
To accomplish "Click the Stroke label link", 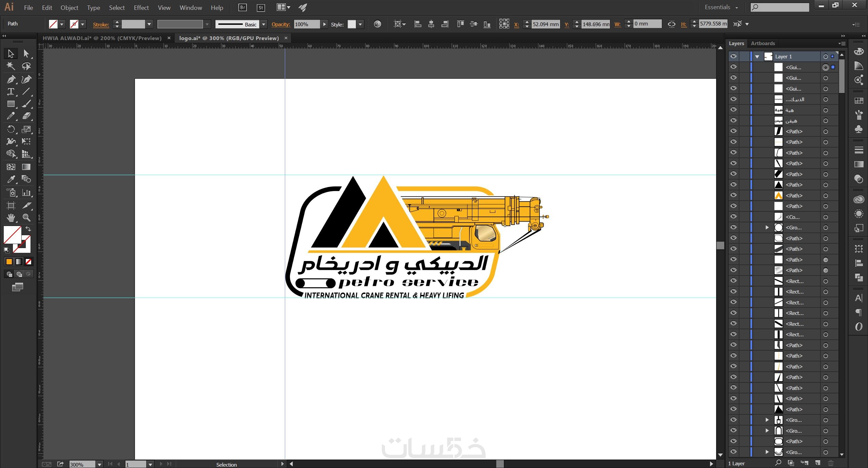I will (x=101, y=24).
